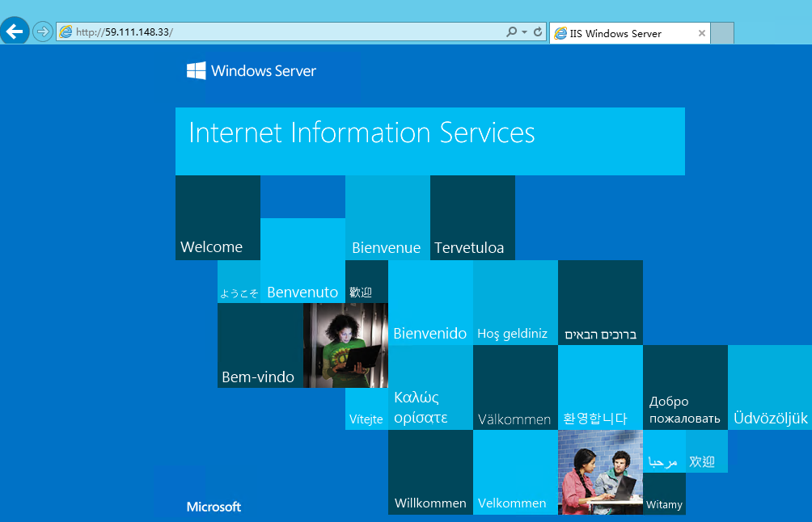
Task: Click the Tervetuloa tile
Action: point(472,217)
